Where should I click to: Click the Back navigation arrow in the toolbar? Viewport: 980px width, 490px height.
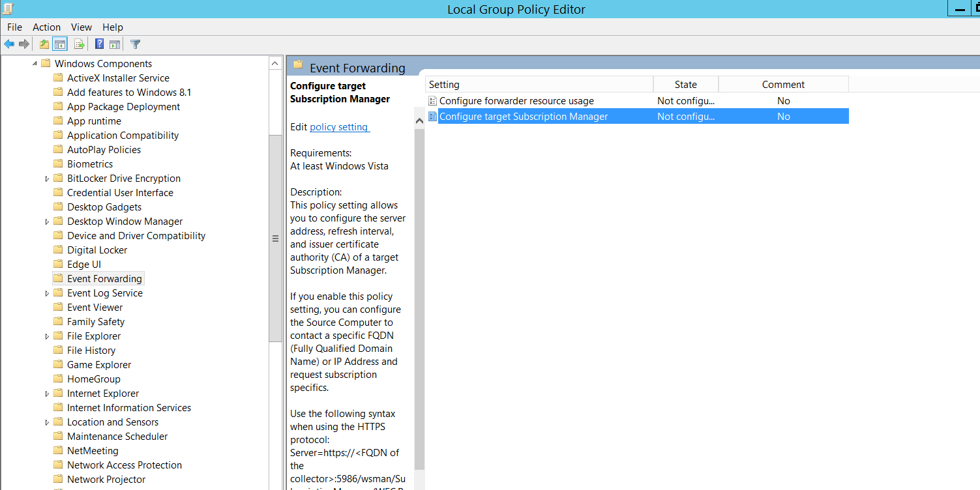[8, 44]
